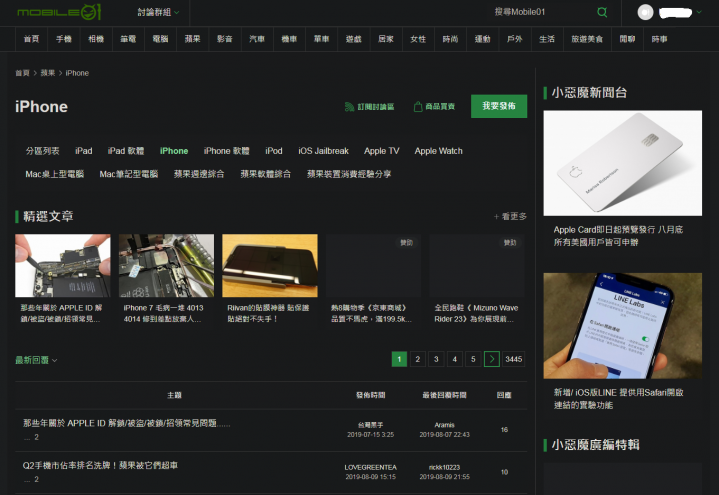Open 閒聊 category in navigation bar

[627, 39]
